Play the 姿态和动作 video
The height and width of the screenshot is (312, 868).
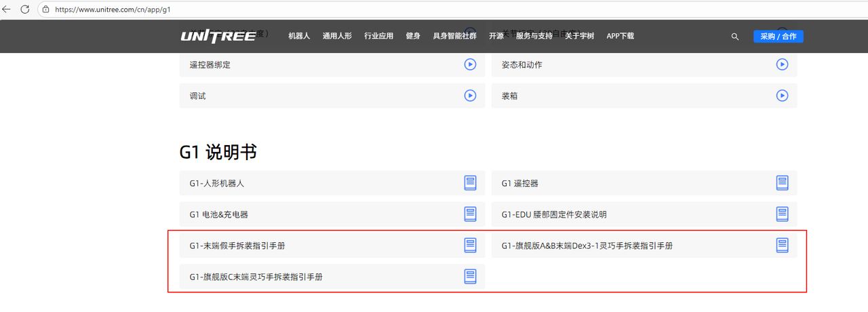click(782, 64)
